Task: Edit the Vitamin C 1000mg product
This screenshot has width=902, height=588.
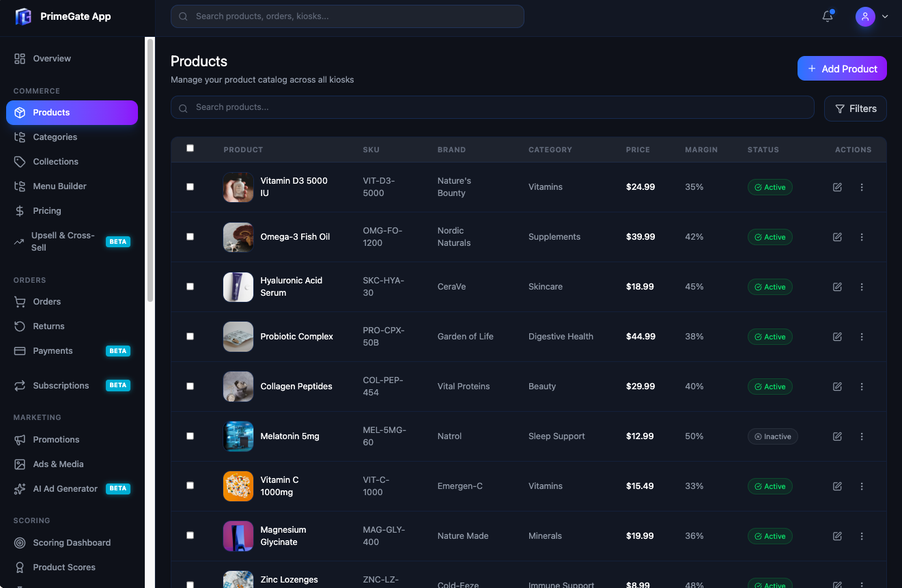Action: [837, 486]
